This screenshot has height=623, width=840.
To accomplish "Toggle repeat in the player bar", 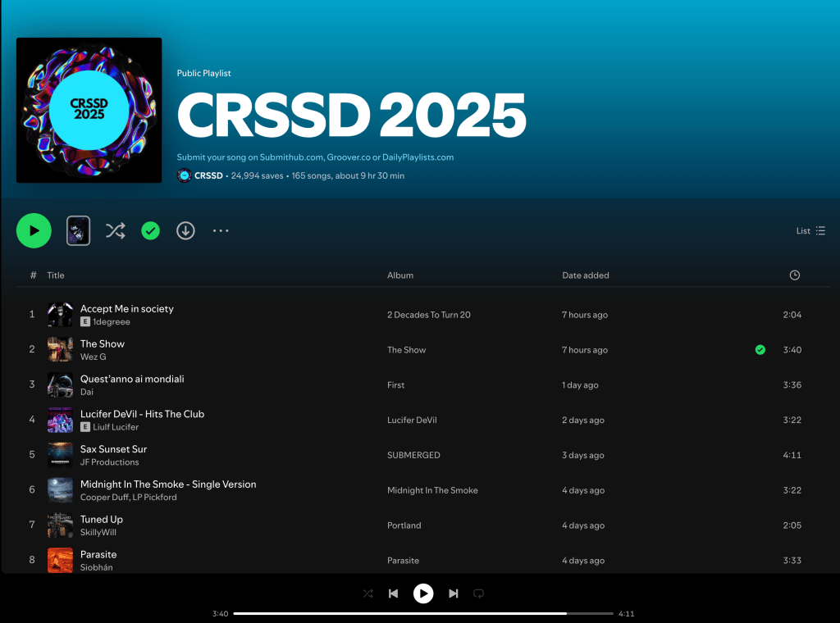I will point(479,593).
